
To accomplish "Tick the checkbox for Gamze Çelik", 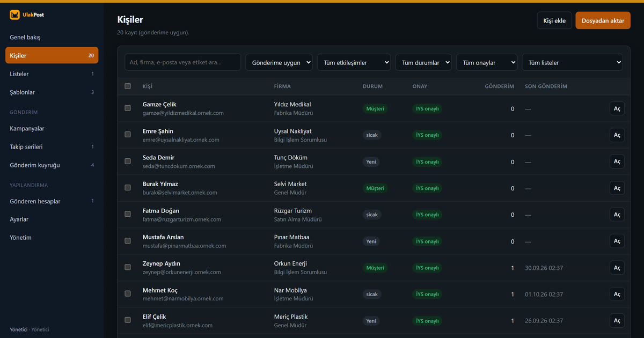I will tap(128, 108).
